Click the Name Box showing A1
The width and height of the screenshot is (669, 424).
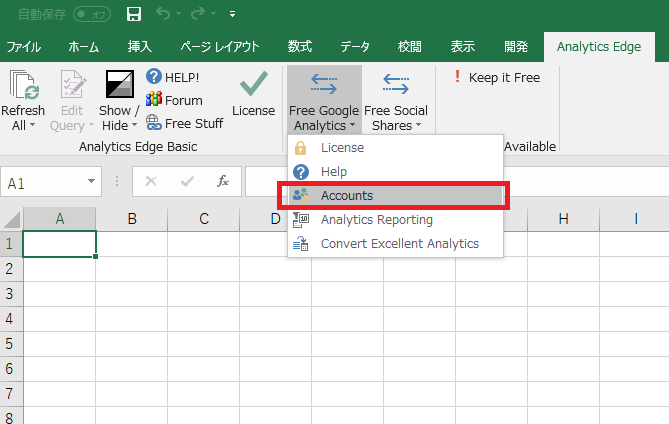coord(43,182)
